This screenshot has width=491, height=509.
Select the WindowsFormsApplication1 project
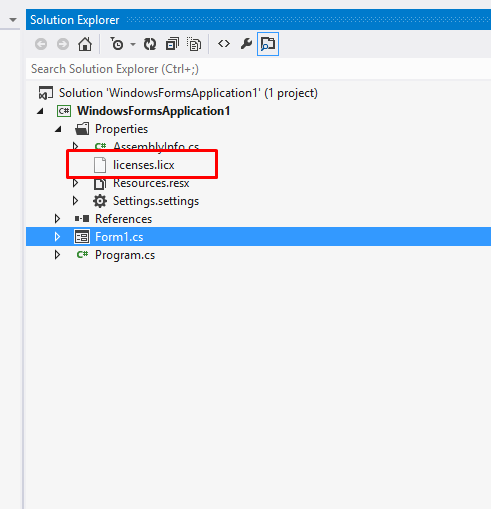154,111
